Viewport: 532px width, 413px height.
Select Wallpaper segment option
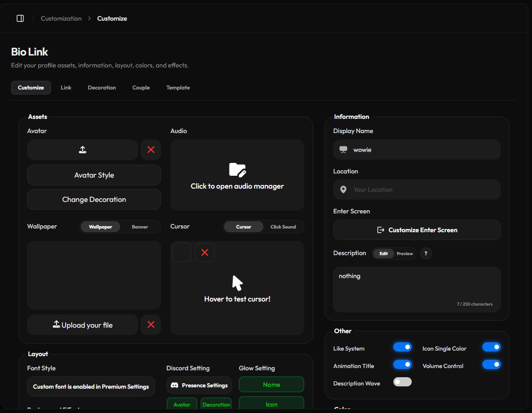click(x=101, y=227)
